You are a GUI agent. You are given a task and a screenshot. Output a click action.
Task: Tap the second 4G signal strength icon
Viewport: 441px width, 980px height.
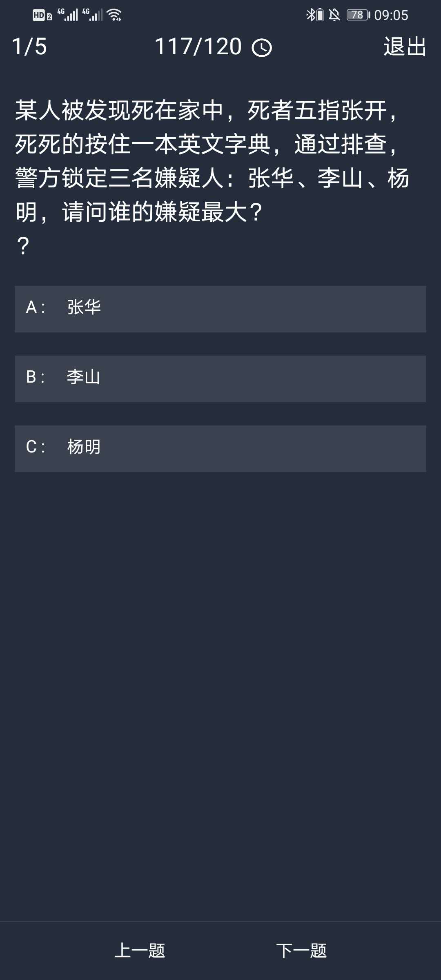(93, 15)
